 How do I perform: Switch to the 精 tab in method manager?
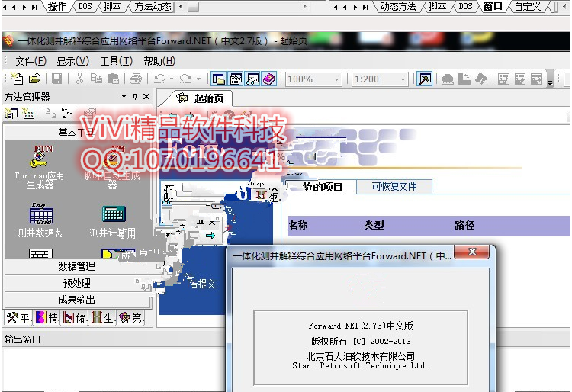pyautogui.click(x=47, y=317)
